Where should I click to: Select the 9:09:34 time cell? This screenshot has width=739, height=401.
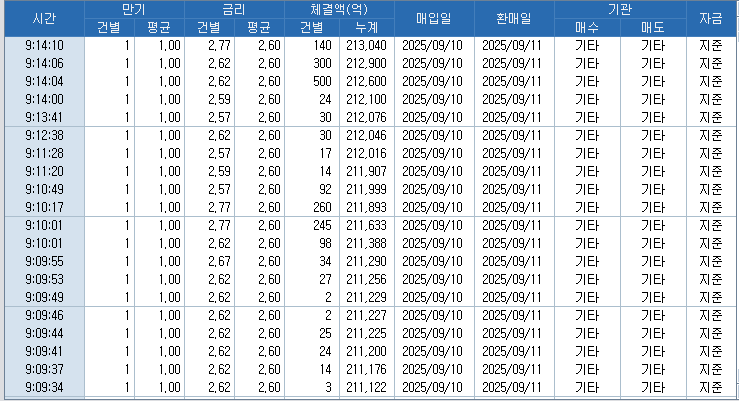pyautogui.click(x=44, y=387)
